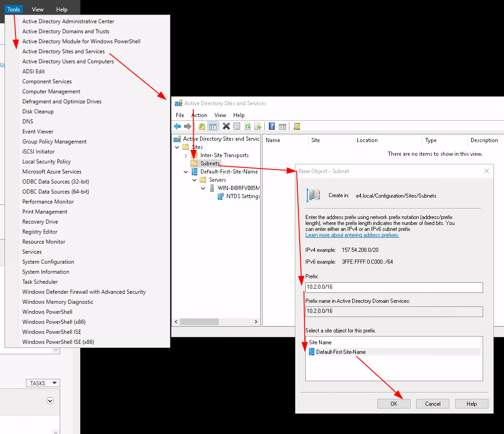Open DNS from the Tools menu
This screenshot has height=434, width=504.
tap(28, 122)
